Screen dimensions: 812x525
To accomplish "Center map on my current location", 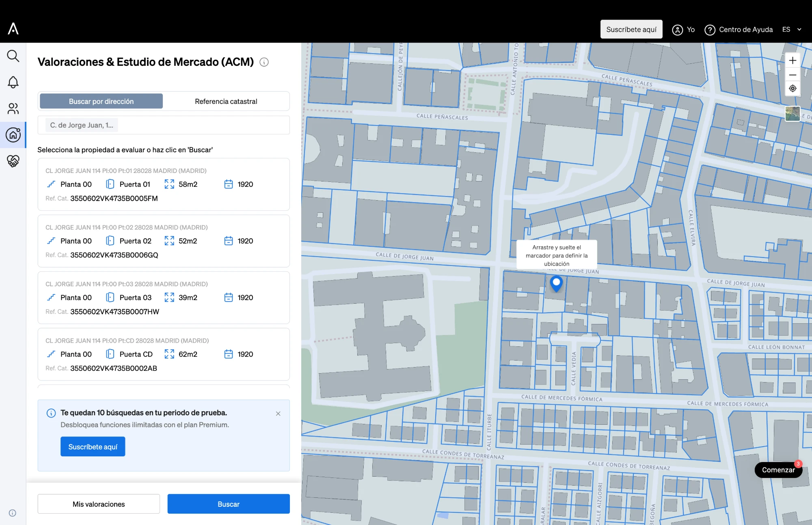I will pos(793,89).
